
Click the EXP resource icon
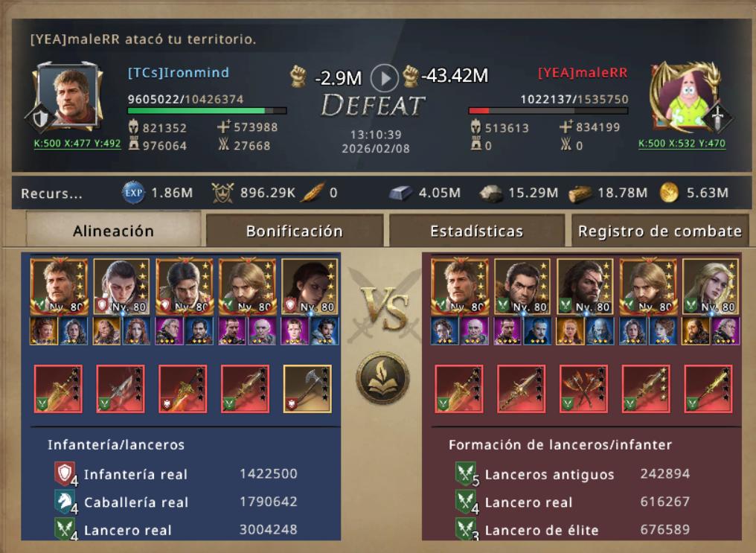click(133, 193)
